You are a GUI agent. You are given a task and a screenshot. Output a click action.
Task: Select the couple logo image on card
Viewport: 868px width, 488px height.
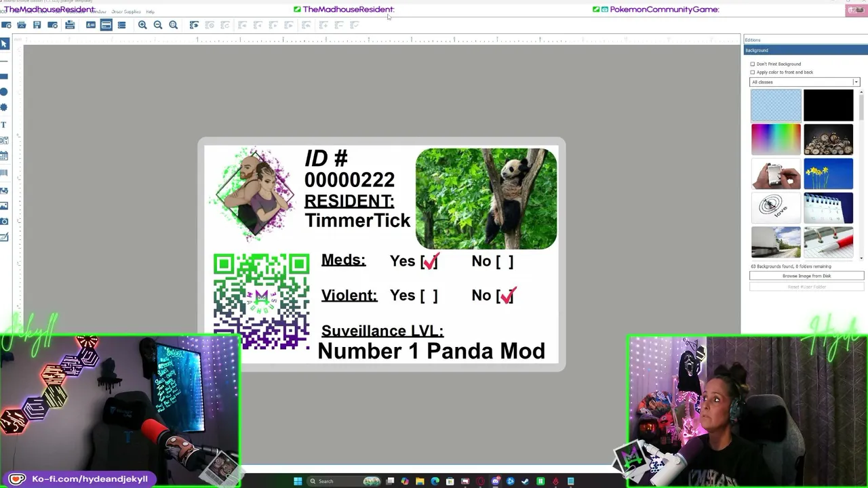click(x=255, y=193)
